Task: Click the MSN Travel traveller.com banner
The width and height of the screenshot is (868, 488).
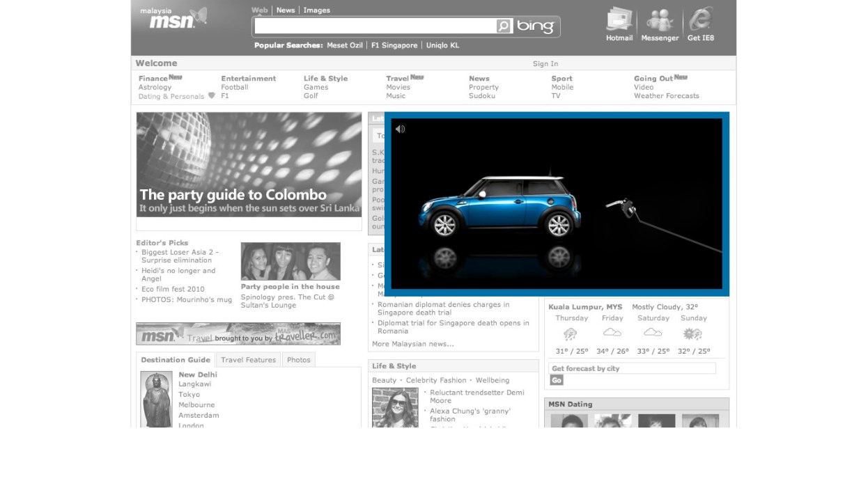Action: coord(238,333)
